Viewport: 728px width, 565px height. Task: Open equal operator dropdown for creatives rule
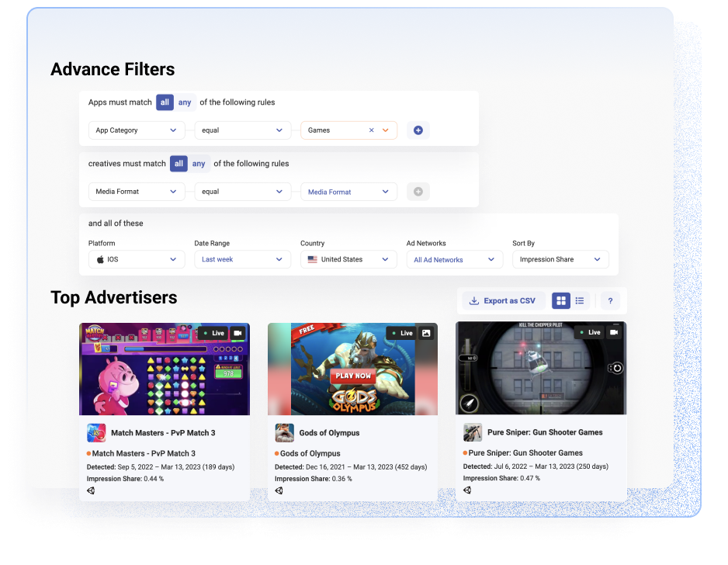pyautogui.click(x=242, y=192)
